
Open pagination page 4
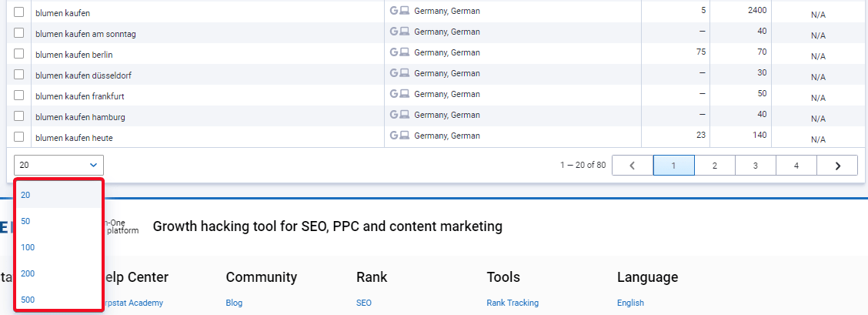click(x=796, y=165)
